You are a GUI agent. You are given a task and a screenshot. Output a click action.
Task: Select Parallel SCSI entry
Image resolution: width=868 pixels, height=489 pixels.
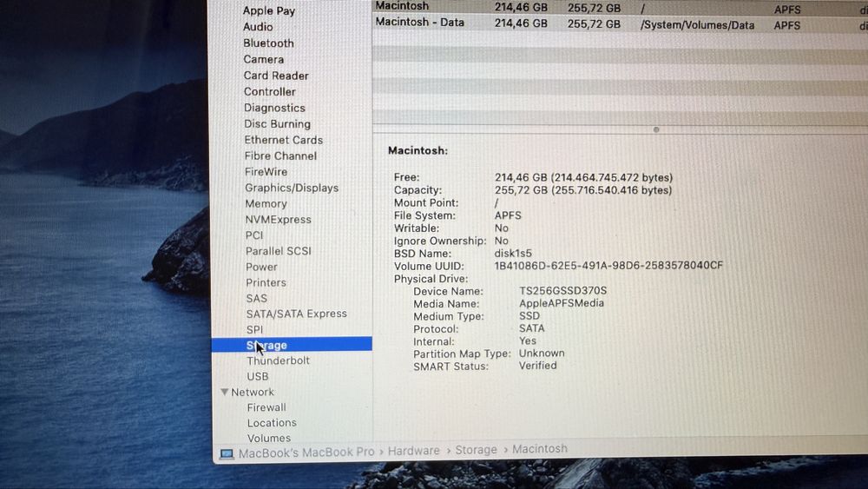point(279,251)
